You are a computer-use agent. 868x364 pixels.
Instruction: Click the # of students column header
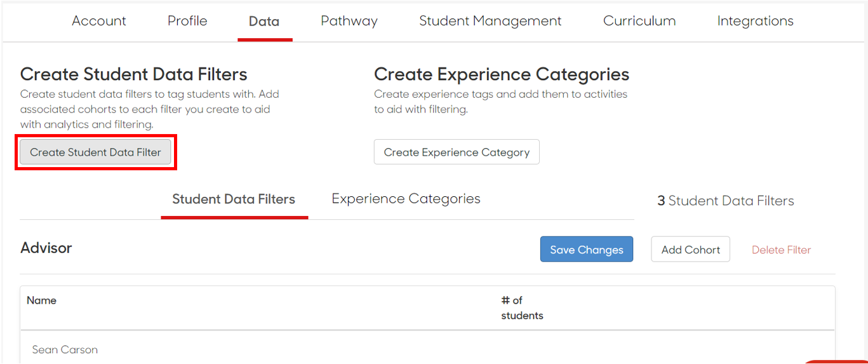(x=522, y=308)
